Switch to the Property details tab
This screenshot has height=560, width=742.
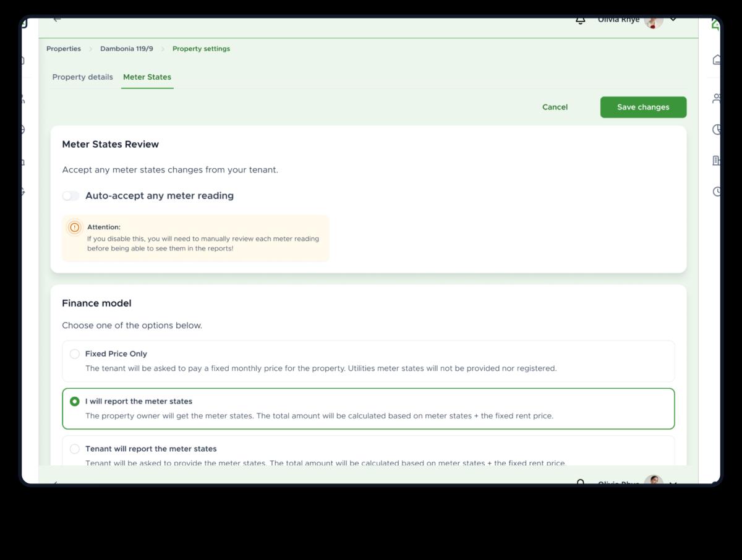[82, 77]
